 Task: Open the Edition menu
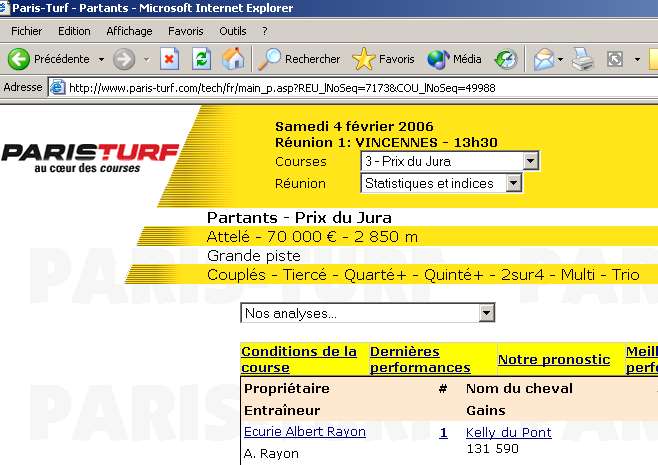click(x=74, y=31)
